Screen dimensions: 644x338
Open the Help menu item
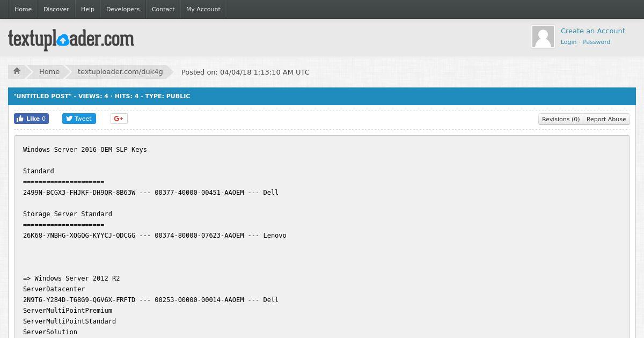[x=87, y=9]
